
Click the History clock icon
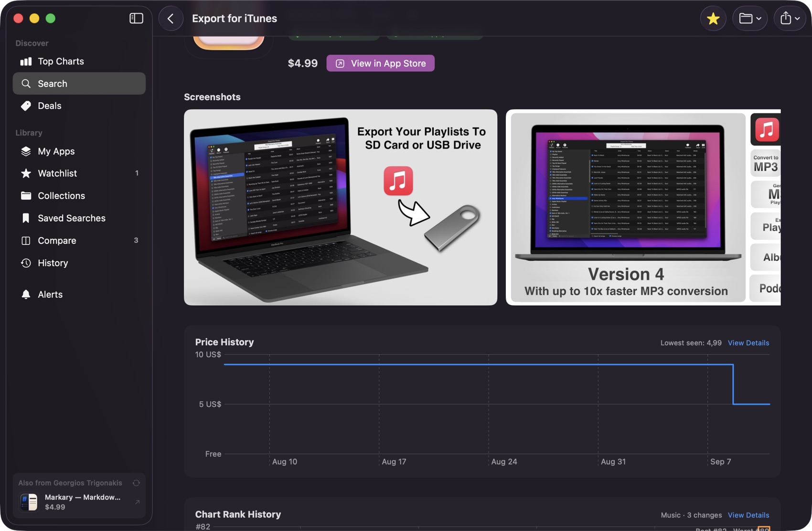[x=26, y=263]
